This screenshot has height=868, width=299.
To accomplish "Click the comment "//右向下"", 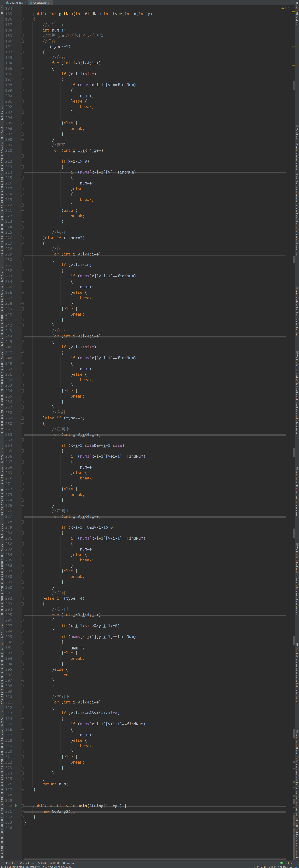I will click(61, 696).
